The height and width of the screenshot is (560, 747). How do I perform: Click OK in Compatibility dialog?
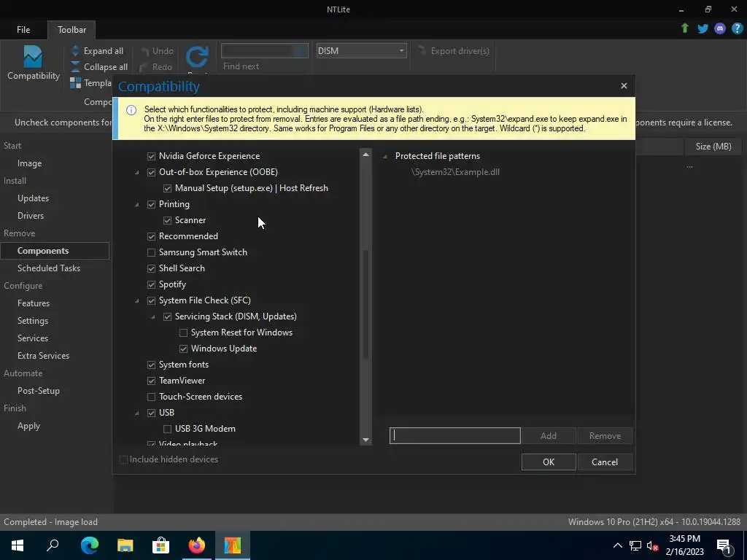(x=549, y=462)
